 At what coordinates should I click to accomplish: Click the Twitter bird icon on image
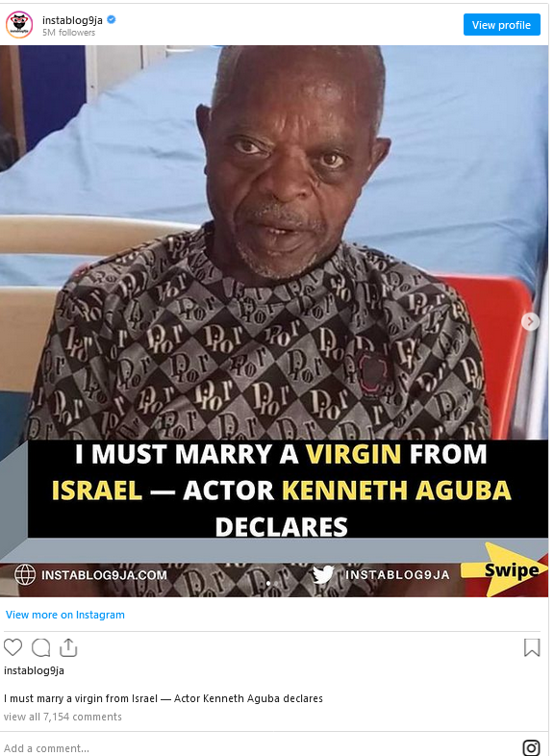coord(323,574)
